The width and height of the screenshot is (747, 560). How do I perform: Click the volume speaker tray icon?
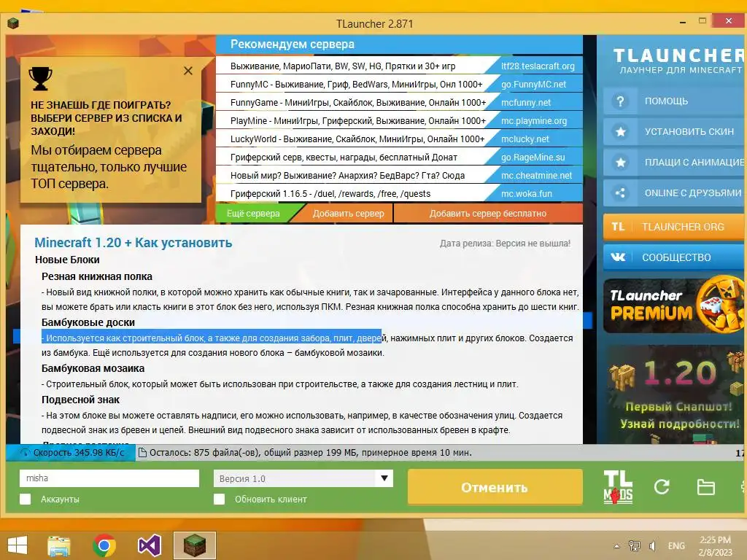click(x=652, y=545)
